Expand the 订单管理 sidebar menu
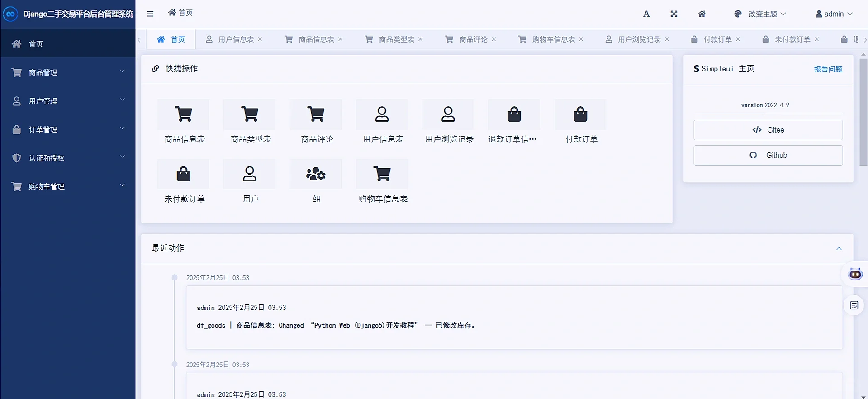Viewport: 868px width, 399px height. click(68, 129)
